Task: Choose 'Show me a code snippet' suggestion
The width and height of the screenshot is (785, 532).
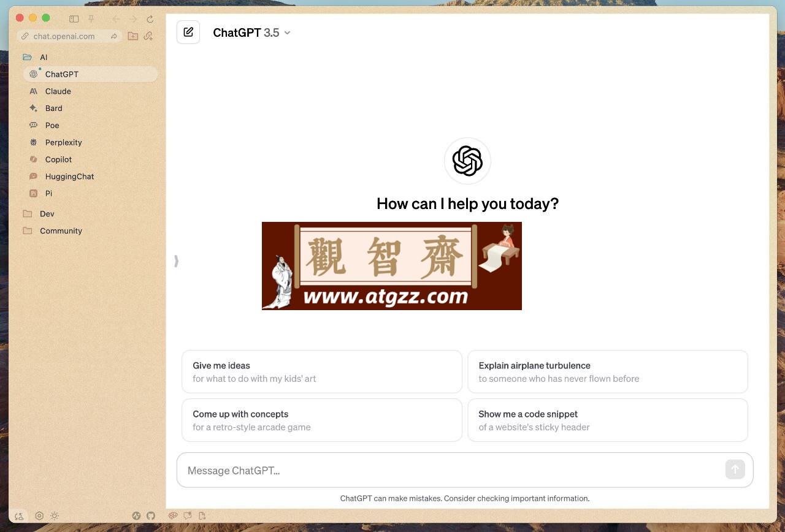Action: [608, 420]
